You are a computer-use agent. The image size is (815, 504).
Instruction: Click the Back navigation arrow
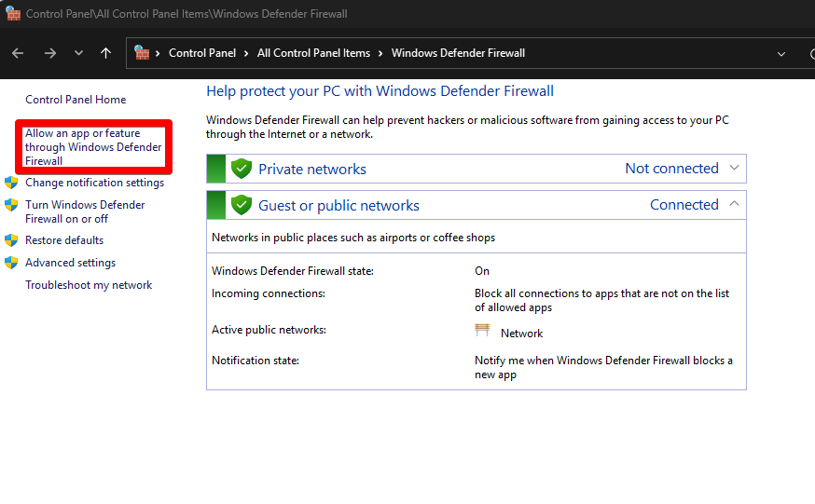pos(18,53)
